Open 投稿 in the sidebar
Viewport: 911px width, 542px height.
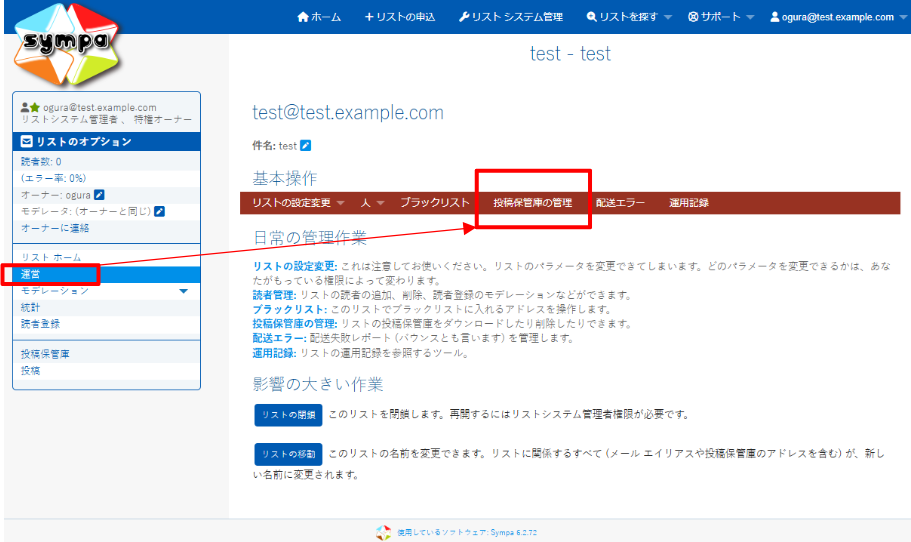coord(30,370)
